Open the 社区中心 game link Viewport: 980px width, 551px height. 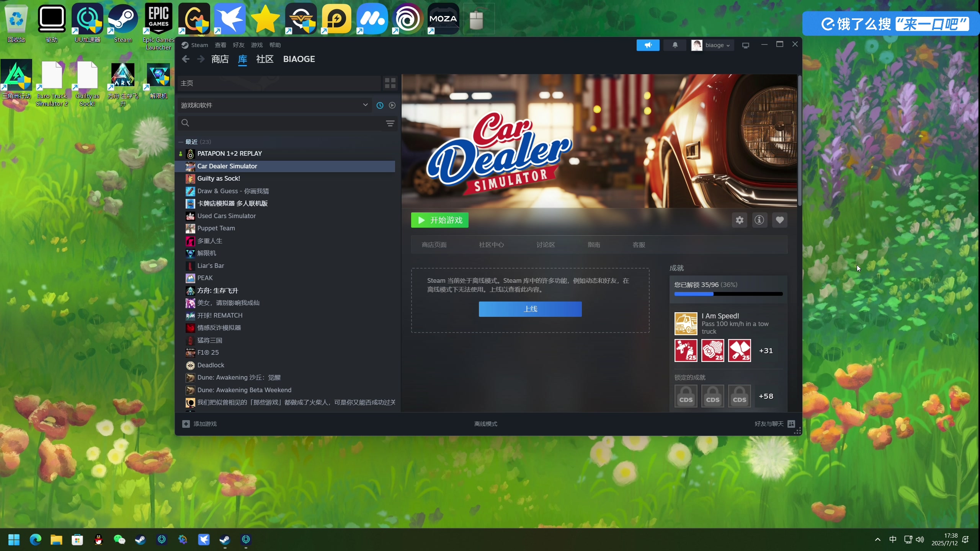(x=492, y=245)
